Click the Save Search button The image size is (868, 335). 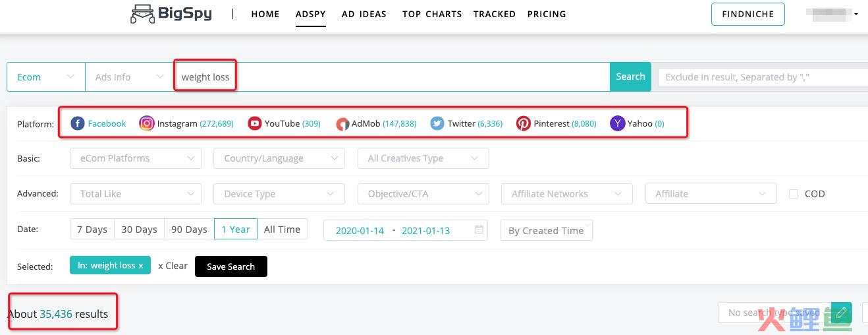(231, 266)
